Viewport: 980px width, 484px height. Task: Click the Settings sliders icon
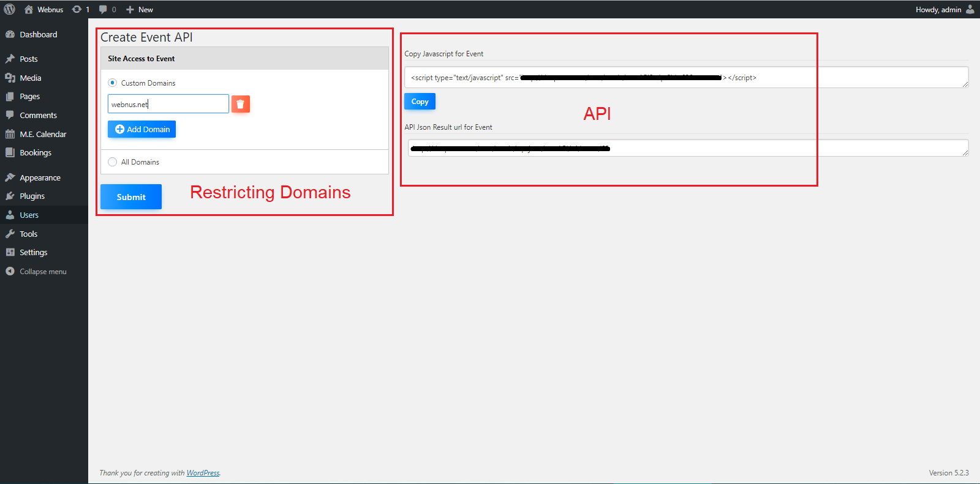[10, 252]
